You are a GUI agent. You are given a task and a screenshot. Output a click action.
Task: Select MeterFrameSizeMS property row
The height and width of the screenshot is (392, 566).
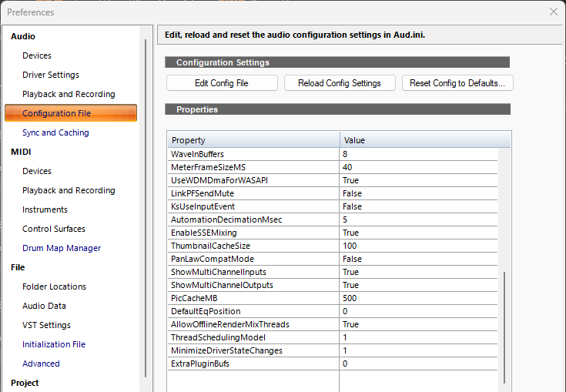click(x=333, y=167)
